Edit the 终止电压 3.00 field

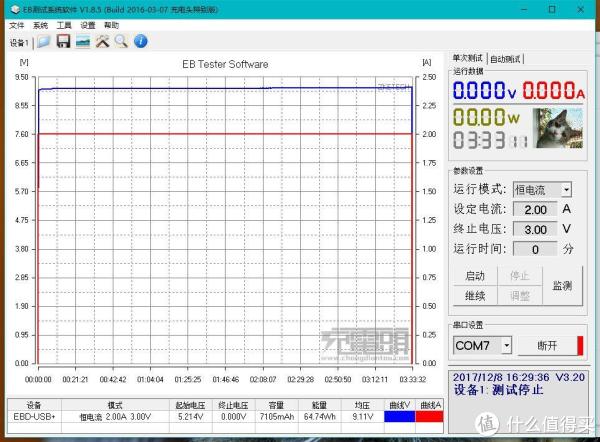(x=535, y=229)
